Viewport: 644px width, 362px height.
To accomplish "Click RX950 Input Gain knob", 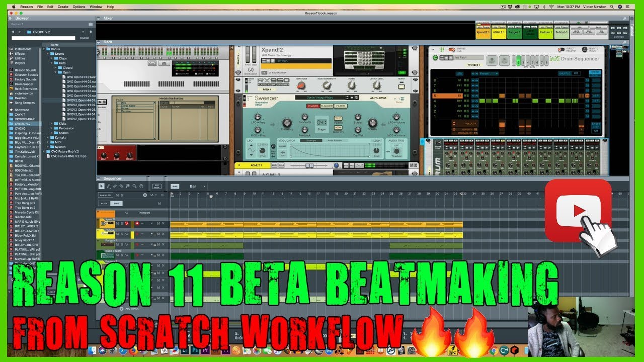I will click(301, 86).
